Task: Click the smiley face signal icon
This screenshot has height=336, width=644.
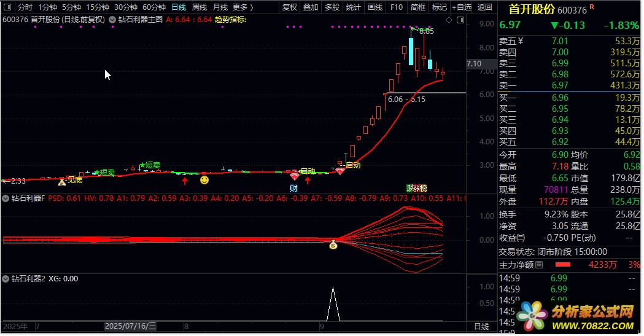Action: (204, 180)
